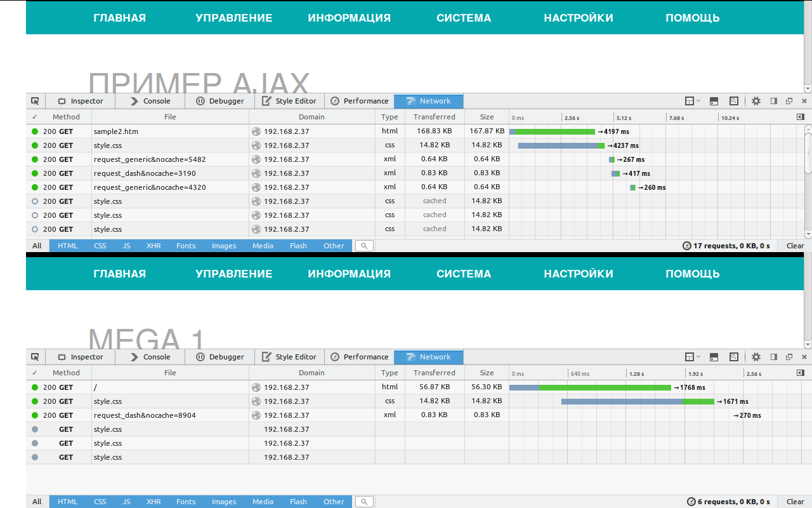Toggle Images filter in lower network panel

coord(224,502)
